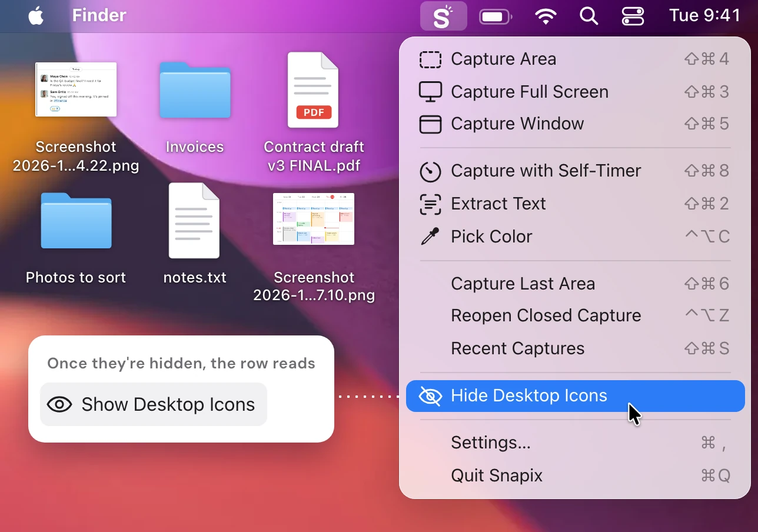Select the notes.txt document icon

(194, 221)
